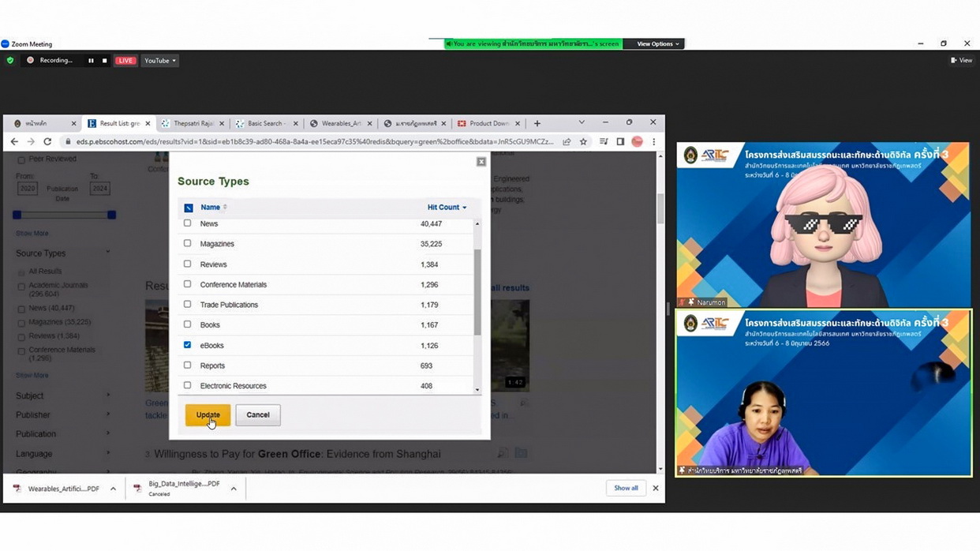The image size is (980, 551).
Task: Open options arrow for Big_Data PDF download
Action: (x=234, y=489)
